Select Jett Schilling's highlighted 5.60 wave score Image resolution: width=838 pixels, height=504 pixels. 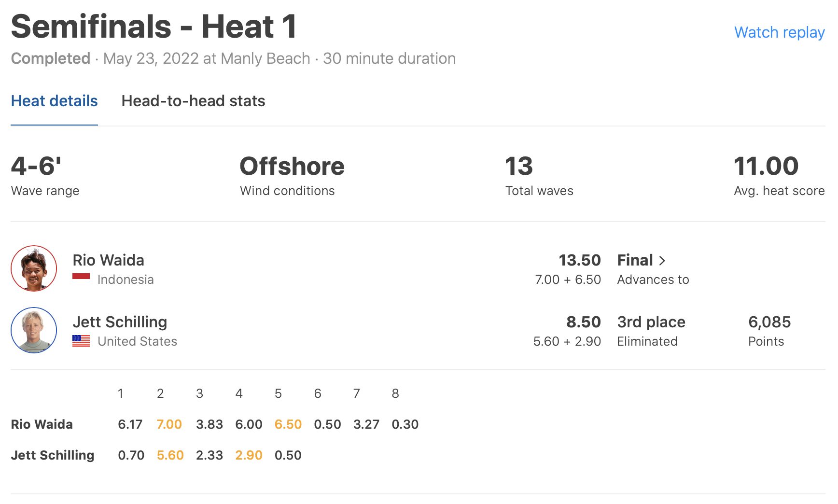point(170,455)
